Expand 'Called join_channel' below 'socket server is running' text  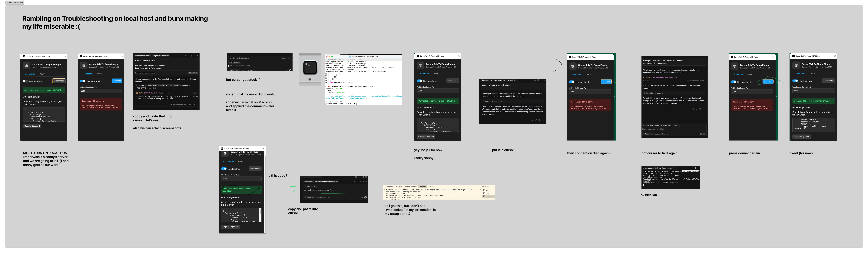click(x=653, y=93)
